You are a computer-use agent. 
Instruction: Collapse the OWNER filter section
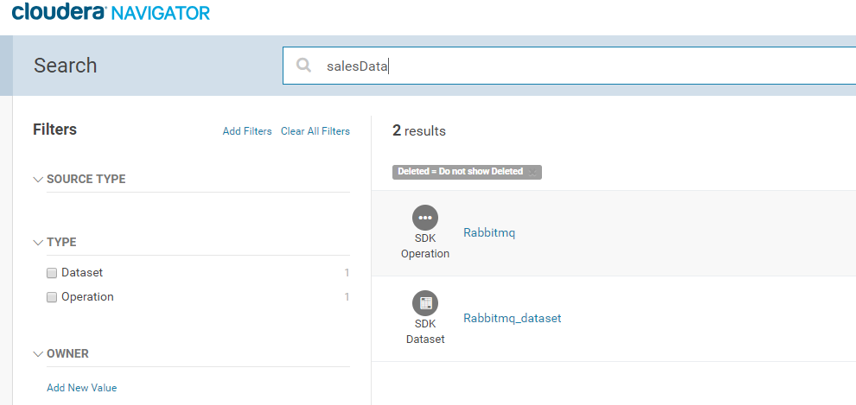point(39,354)
